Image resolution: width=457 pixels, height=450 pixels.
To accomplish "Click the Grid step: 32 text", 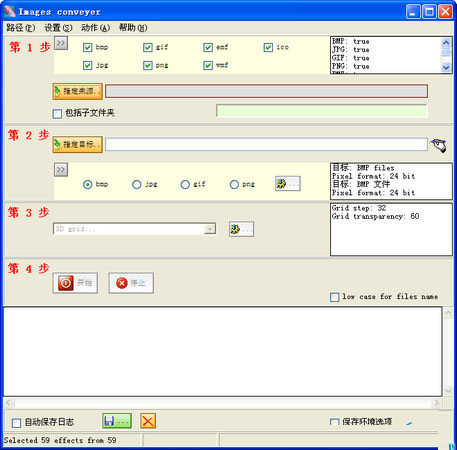I will [x=359, y=208].
